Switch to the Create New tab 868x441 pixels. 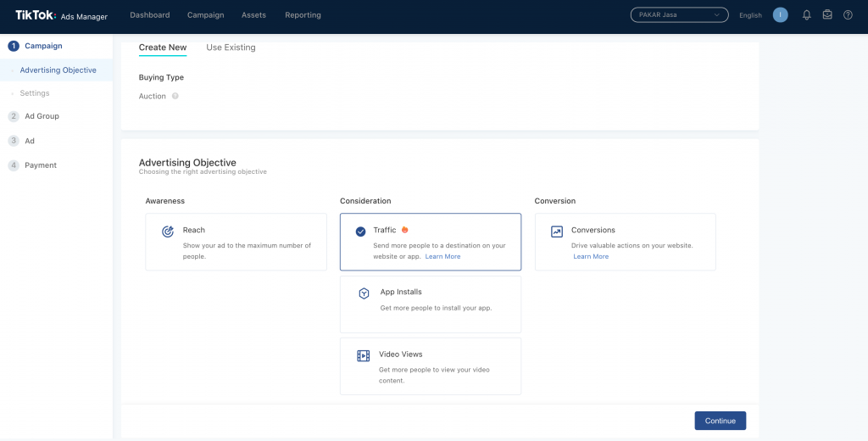point(163,47)
